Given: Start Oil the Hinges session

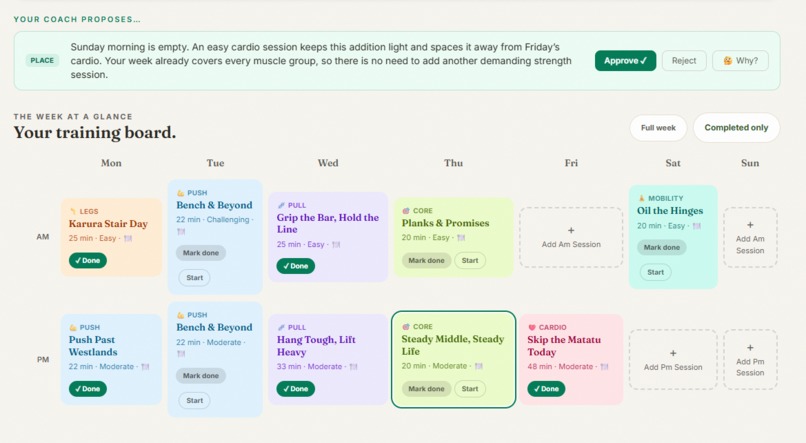Looking at the screenshot, I should coord(655,272).
